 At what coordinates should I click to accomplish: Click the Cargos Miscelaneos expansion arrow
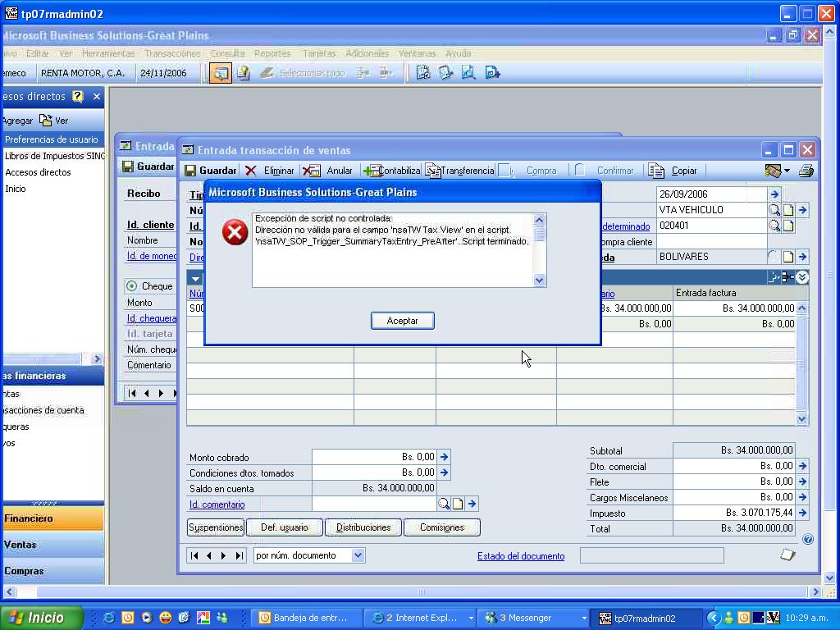coord(802,497)
